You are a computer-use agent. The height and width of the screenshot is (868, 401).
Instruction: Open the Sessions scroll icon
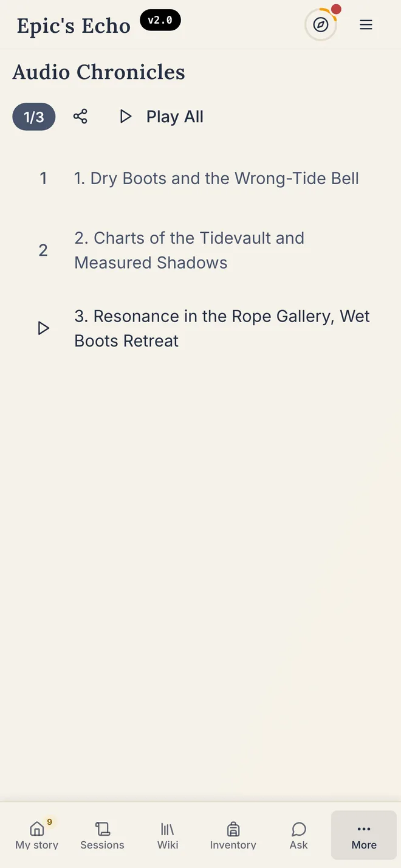tap(102, 829)
